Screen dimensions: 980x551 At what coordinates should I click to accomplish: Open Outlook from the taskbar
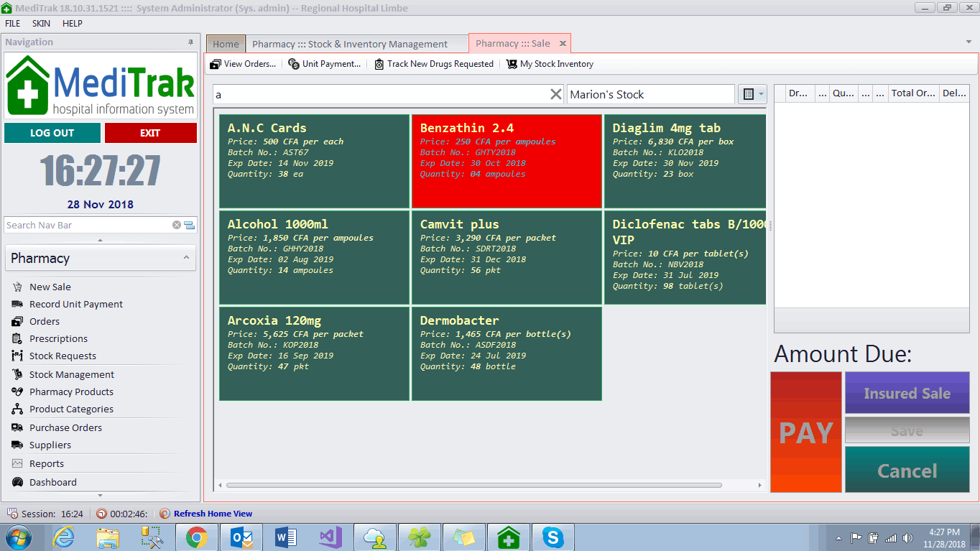point(241,537)
